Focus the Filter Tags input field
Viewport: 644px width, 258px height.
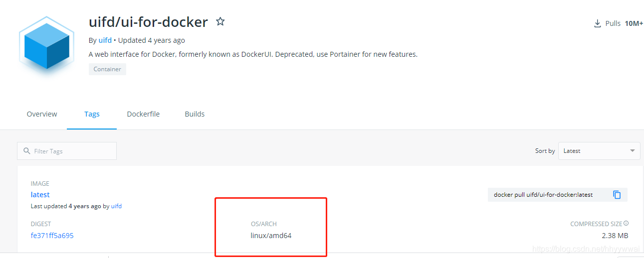[67, 151]
